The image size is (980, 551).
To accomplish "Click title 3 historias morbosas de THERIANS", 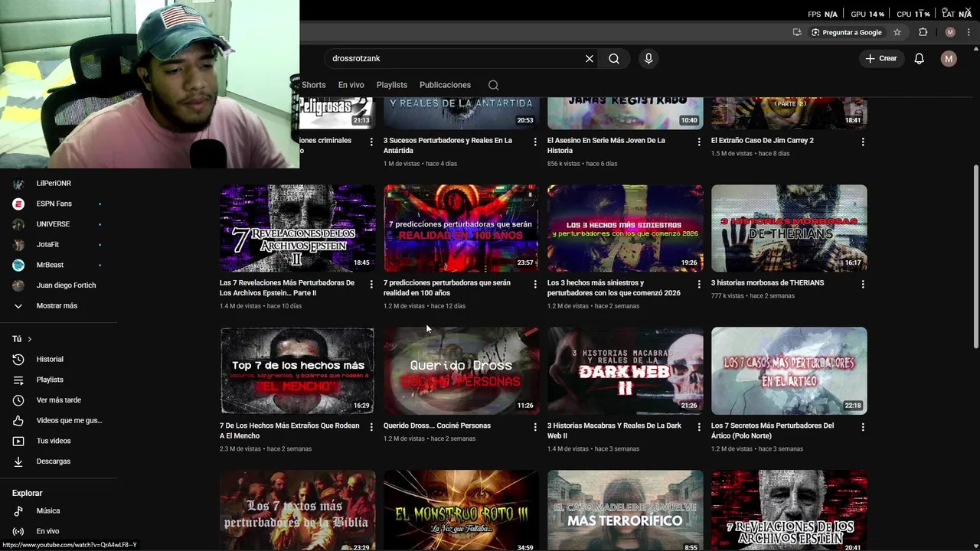I will pos(767,282).
